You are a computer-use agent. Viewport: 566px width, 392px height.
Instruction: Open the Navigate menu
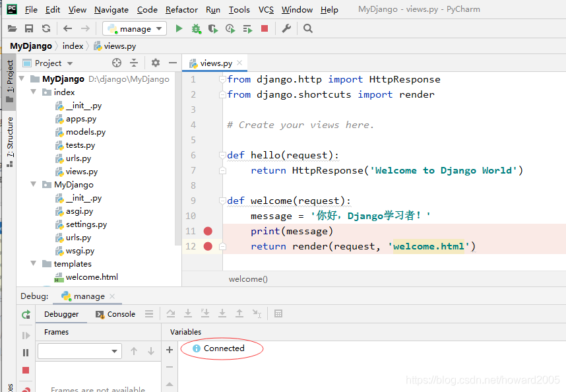(x=111, y=10)
